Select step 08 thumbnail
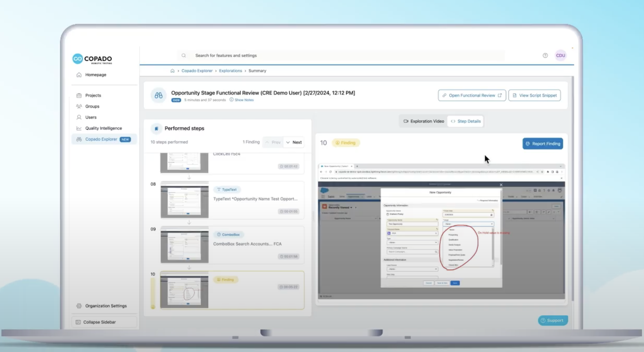644x352 pixels. pos(185,200)
